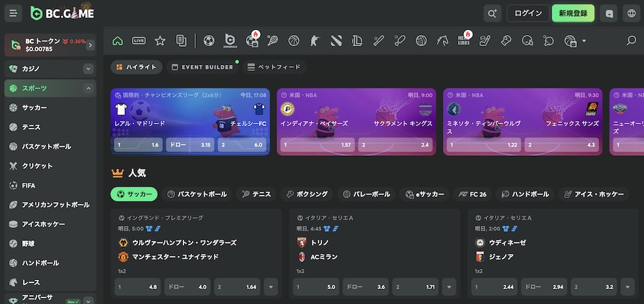Screen dimensions: 644x304
Task: Bet draw 3.6 in Torino match
Action: coord(366,287)
